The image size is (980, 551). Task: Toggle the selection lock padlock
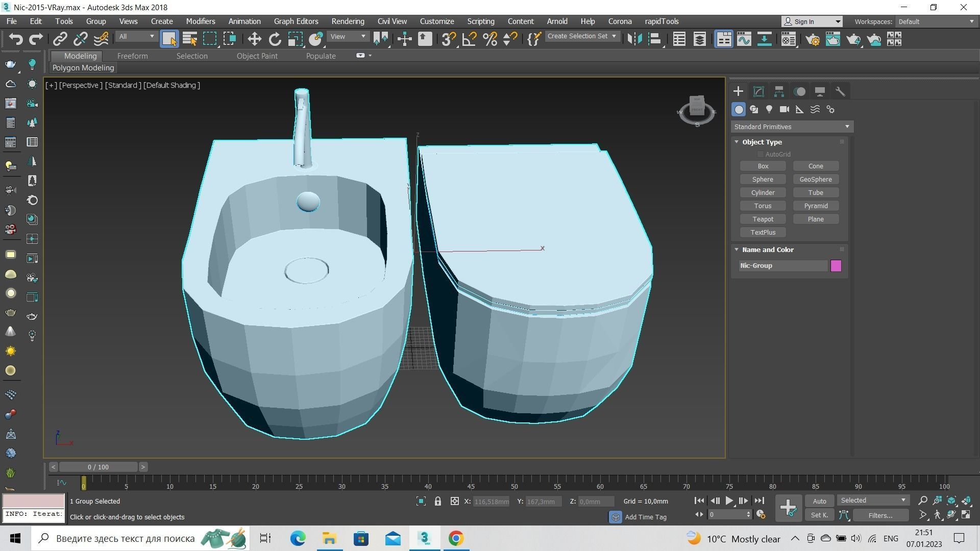coord(437,501)
